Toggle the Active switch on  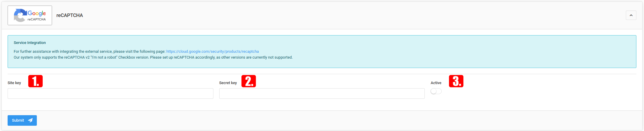point(436,91)
